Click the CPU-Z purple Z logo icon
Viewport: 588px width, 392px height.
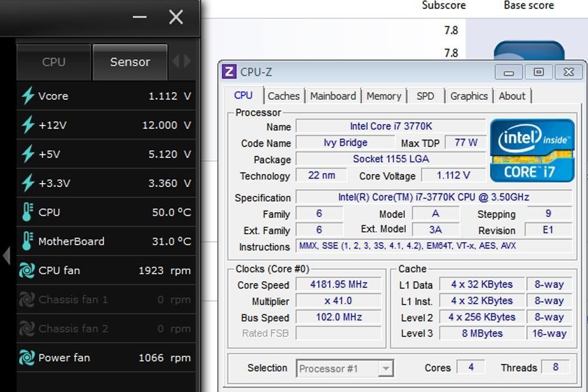[x=229, y=72]
